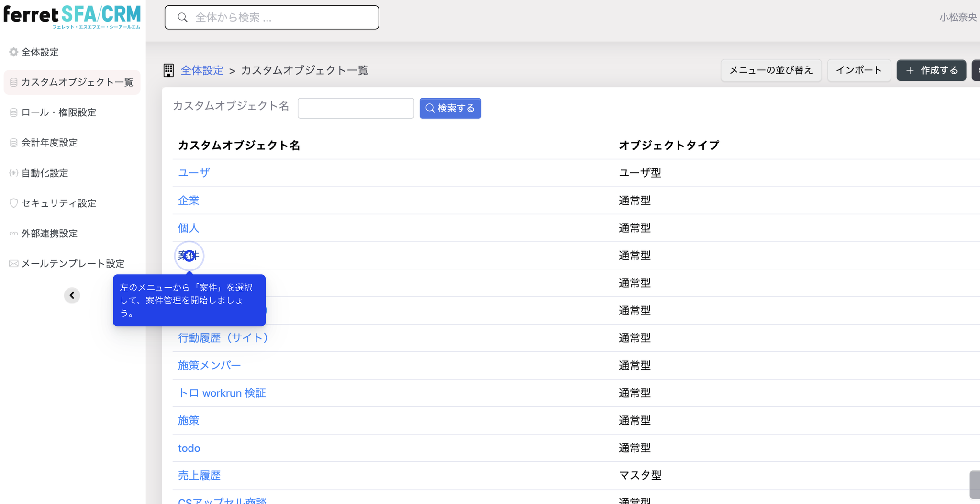
Task: Click the インポート button
Action: click(x=859, y=70)
